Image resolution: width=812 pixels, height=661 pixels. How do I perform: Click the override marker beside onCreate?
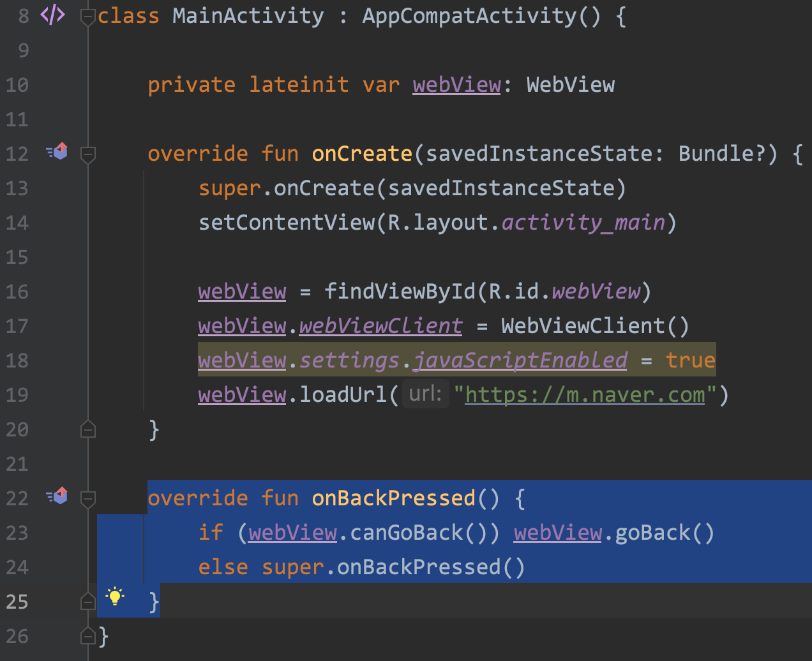57,152
